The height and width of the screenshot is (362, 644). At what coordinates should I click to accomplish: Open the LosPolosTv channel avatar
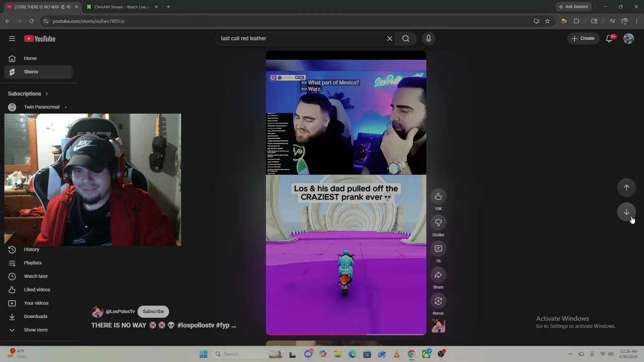coord(97,312)
